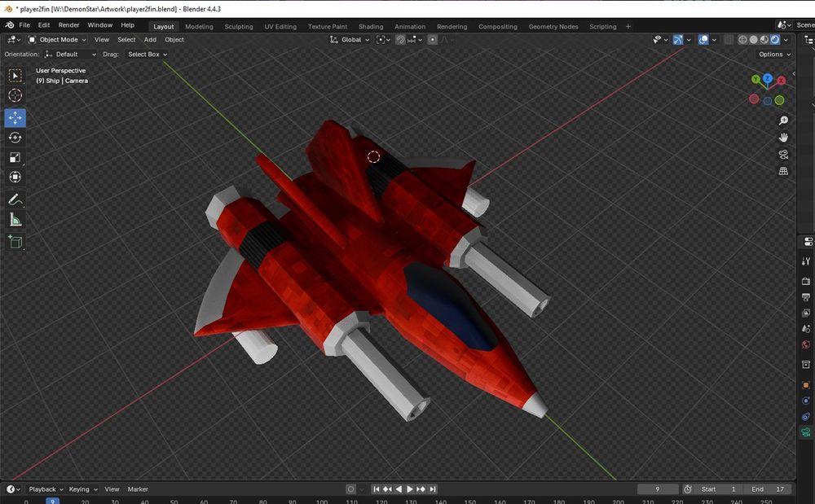The height and width of the screenshot is (504, 815).
Task: Activate the 3D Cursor tool
Action: 15,95
